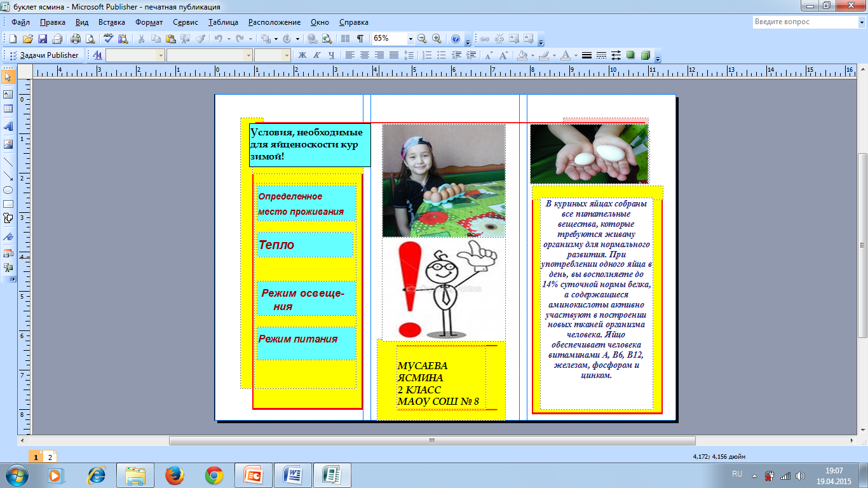Open the Dash Style icon
Viewport: 868px width, 488px height.
click(601, 55)
